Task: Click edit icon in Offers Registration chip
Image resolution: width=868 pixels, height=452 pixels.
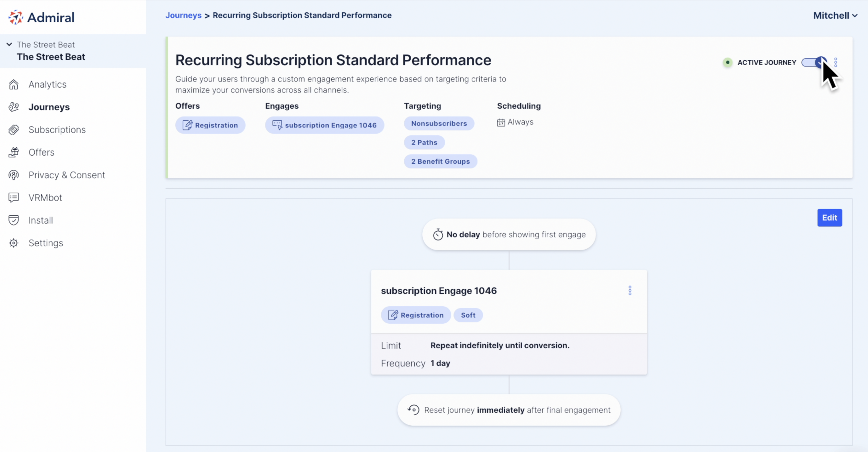Action: (x=187, y=125)
